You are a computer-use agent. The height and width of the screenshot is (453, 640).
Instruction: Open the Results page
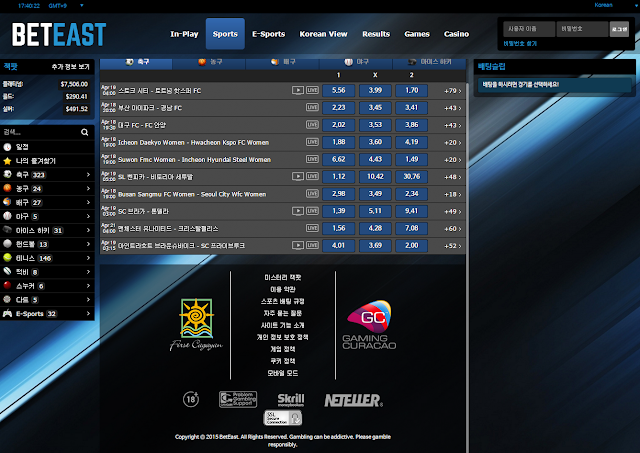point(376,34)
